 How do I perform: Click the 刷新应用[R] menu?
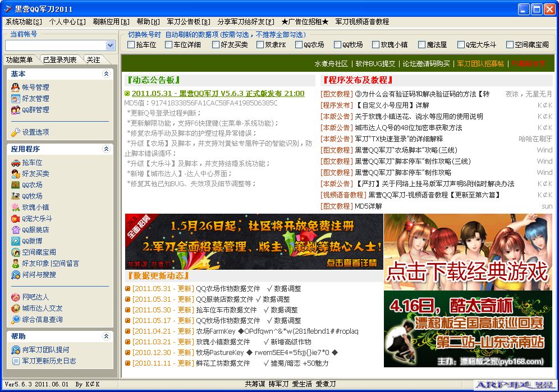(x=111, y=22)
